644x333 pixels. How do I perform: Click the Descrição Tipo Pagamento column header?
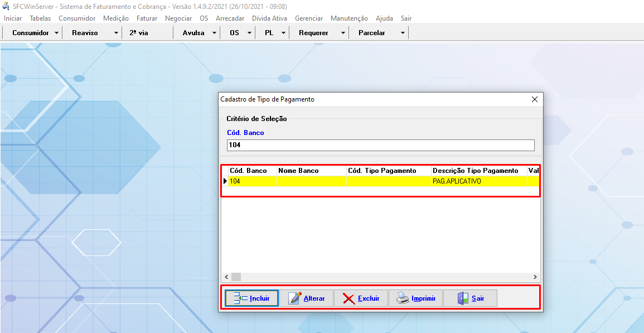tap(475, 171)
